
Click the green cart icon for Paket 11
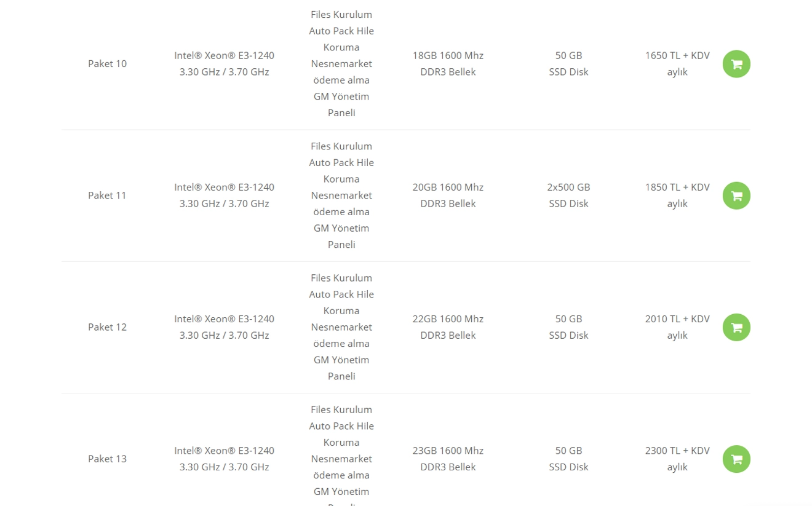pos(736,196)
